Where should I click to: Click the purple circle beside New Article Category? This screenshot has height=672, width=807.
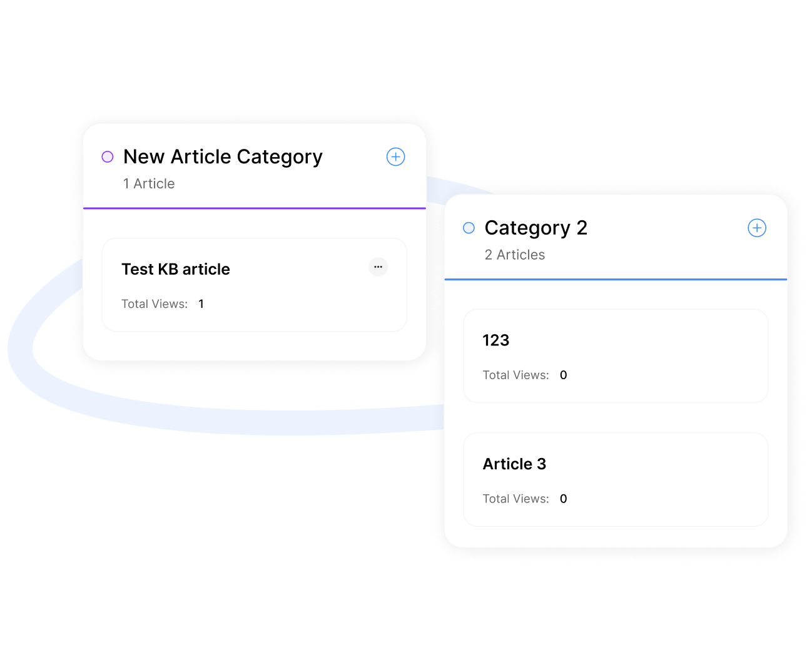108,156
